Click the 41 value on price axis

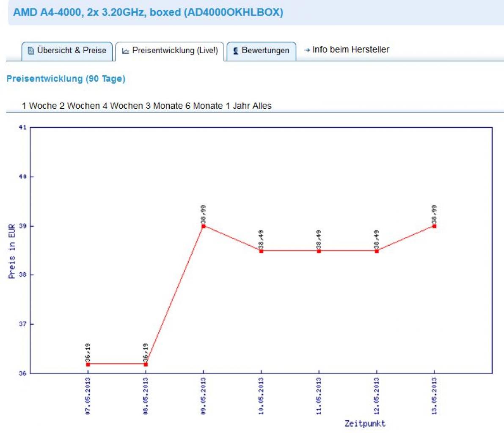(22, 128)
